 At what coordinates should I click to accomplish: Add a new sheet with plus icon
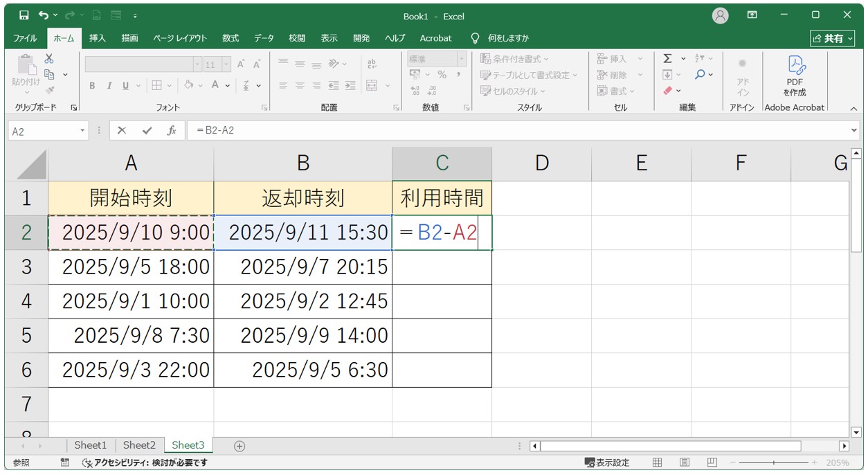[x=239, y=446]
